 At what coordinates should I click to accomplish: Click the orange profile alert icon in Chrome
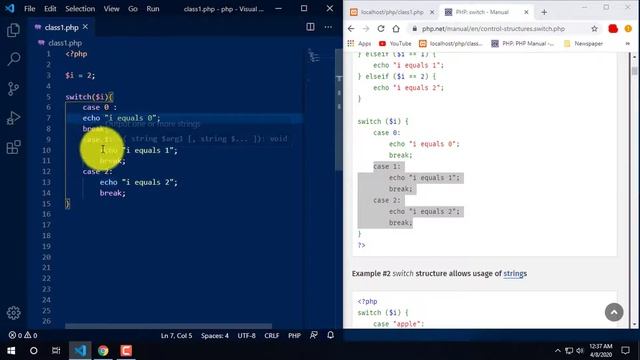(628, 29)
